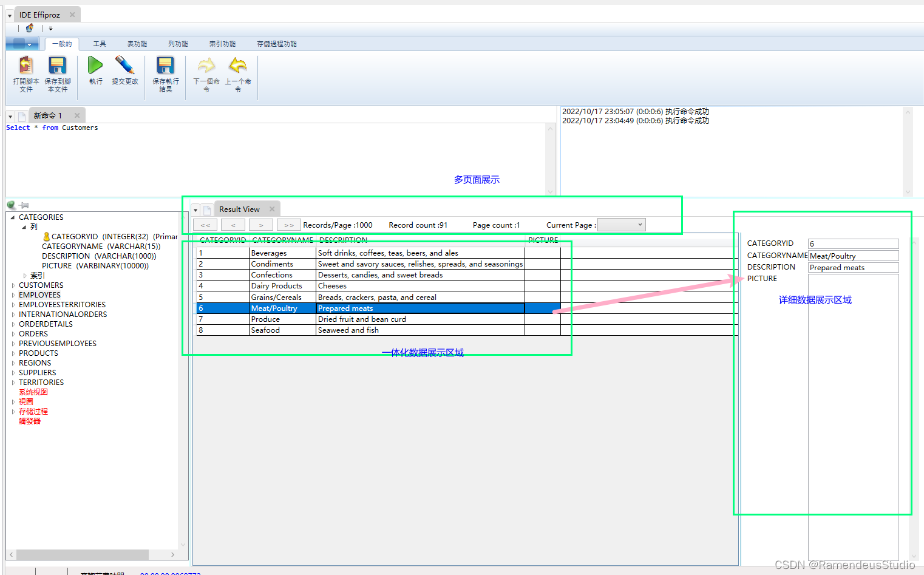Open tab list dropdown beside Result View

(195, 210)
